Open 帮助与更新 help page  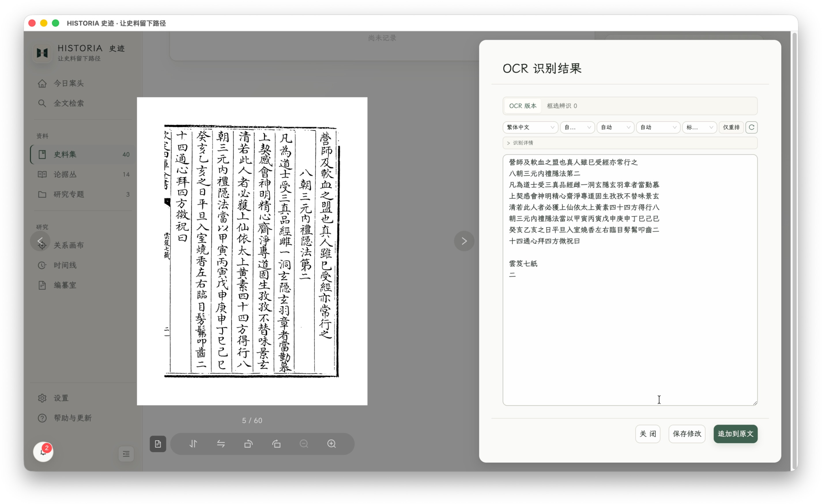coord(83,418)
